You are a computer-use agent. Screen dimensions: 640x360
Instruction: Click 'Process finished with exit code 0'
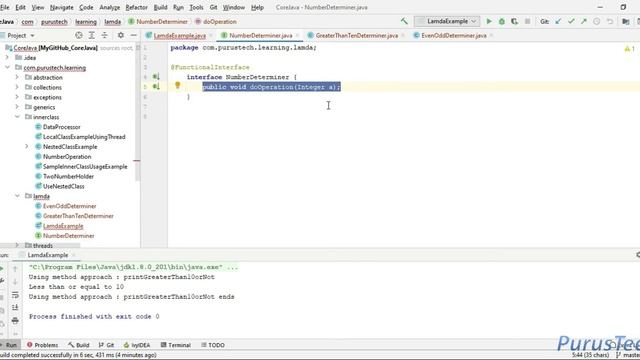[94, 316]
